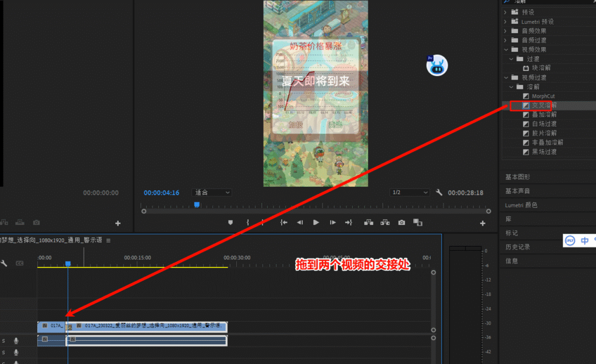Viewport: 596px width, 364px height.
Task: Click the blue playhead on monitor scrubber
Action: (x=197, y=205)
